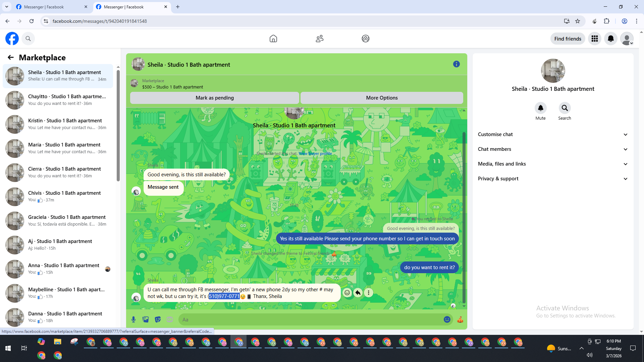
Task: Navigate back in the browser
Action: tap(7, 21)
